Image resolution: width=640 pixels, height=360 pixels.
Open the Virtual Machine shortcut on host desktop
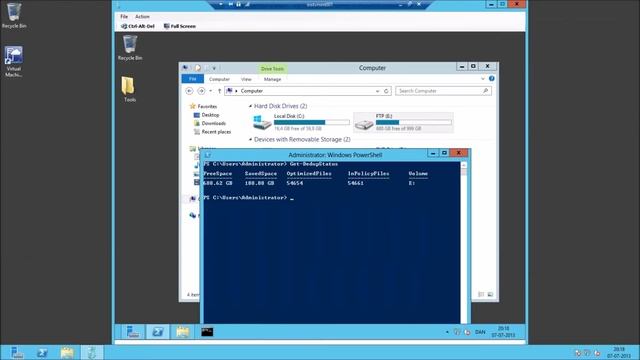[13, 61]
